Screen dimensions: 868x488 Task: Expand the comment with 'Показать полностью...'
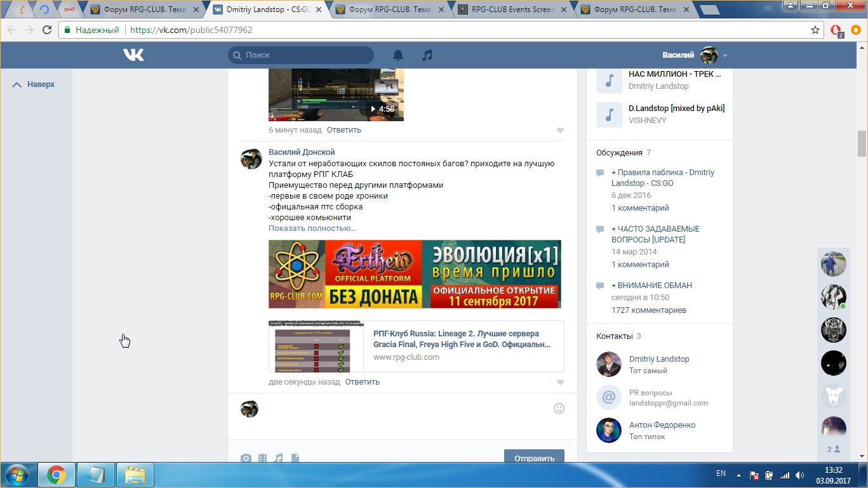(x=312, y=228)
